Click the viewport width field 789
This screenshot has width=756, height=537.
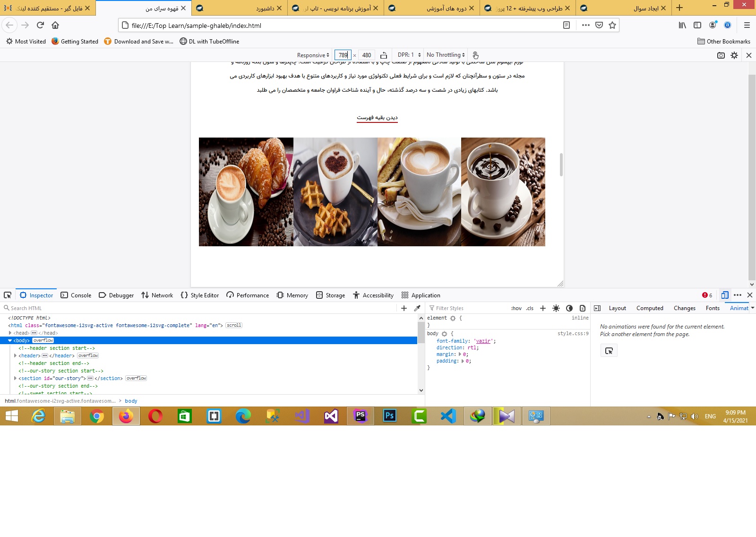pyautogui.click(x=343, y=55)
